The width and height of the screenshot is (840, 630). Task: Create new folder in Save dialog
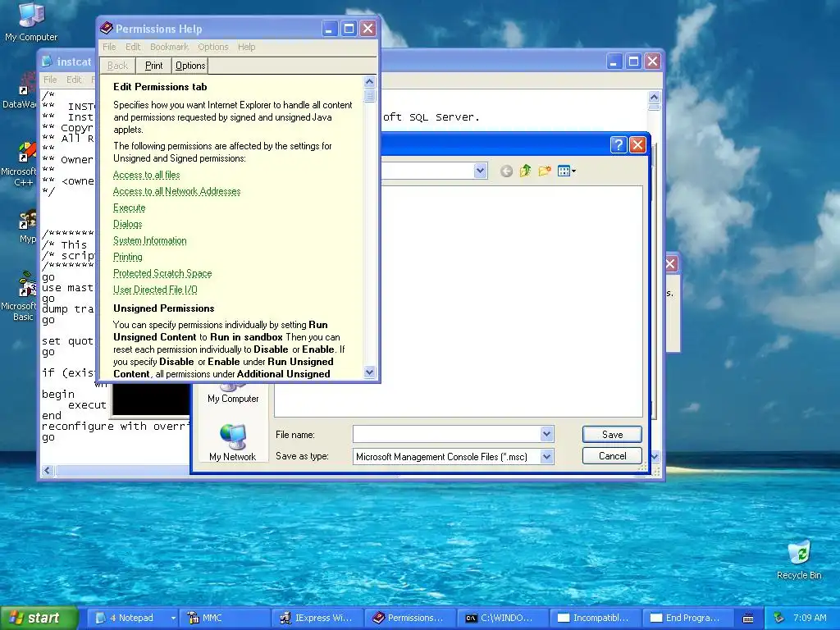click(545, 171)
